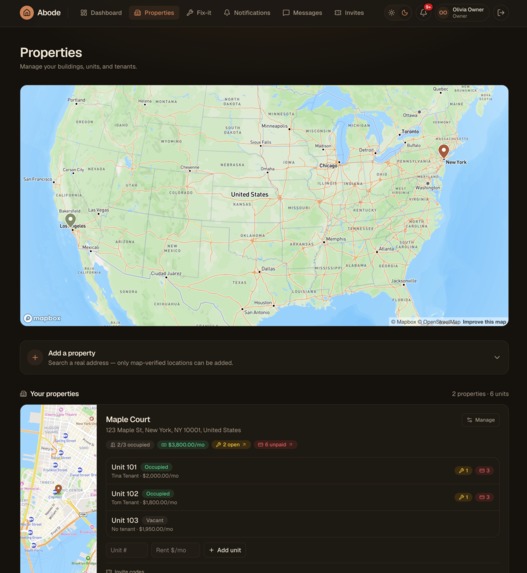Click the pin in Maple Court thumbnail

pyautogui.click(x=58, y=489)
